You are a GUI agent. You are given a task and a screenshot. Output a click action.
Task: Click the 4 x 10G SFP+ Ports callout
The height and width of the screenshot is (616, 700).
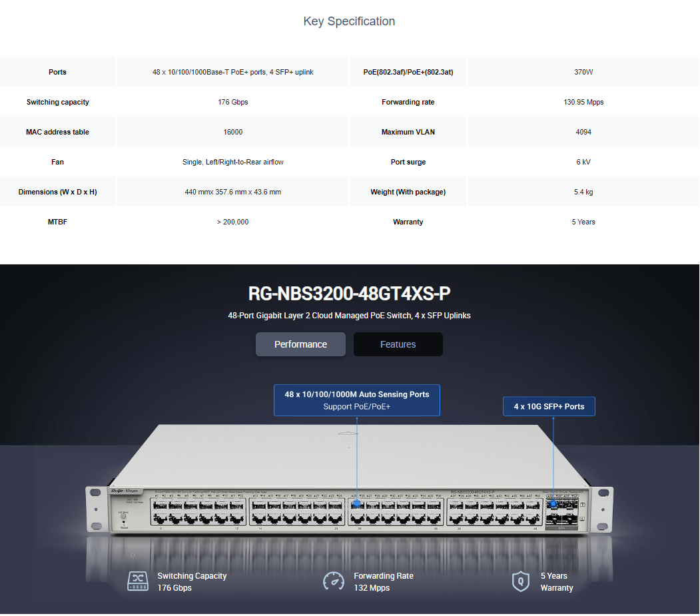(x=548, y=406)
